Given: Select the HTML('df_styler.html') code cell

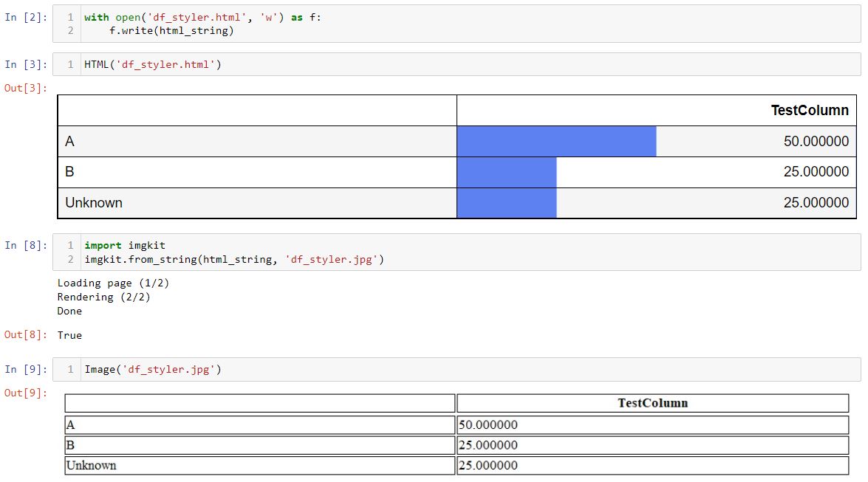Looking at the screenshot, I should tap(457, 64).
